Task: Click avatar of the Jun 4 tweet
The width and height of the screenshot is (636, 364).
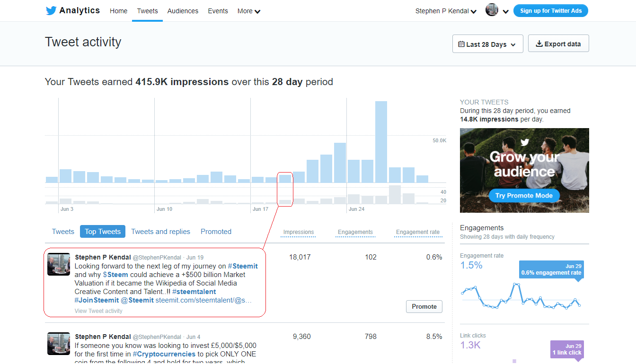Action: pyautogui.click(x=59, y=344)
